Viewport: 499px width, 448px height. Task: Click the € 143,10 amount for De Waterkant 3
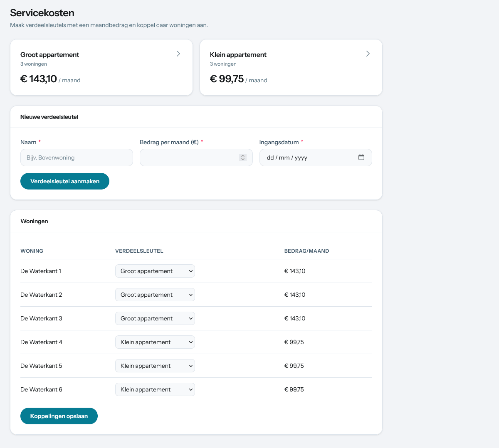pos(295,318)
